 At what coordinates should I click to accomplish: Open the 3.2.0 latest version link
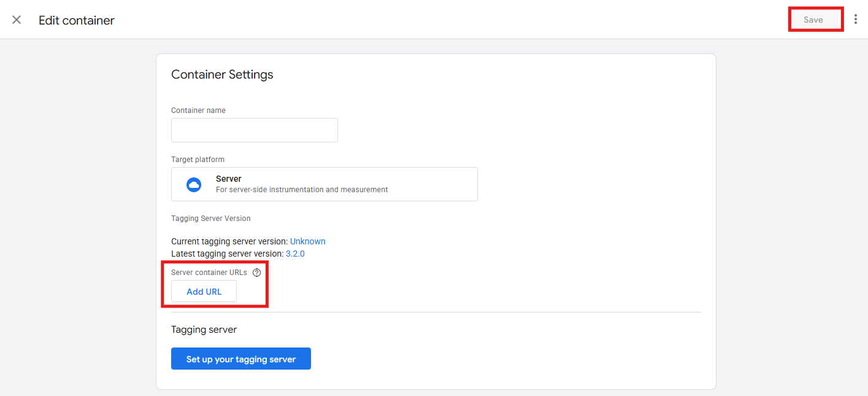[295, 254]
